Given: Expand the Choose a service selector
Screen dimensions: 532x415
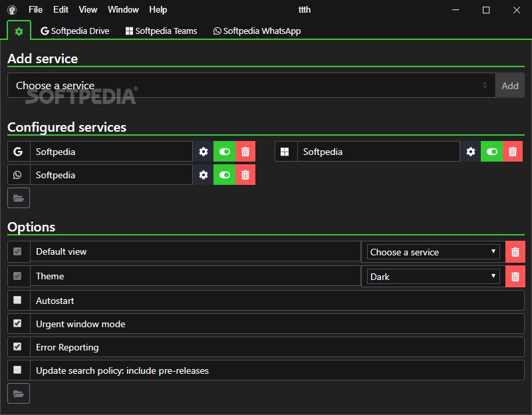Looking at the screenshot, I should pyautogui.click(x=252, y=86).
